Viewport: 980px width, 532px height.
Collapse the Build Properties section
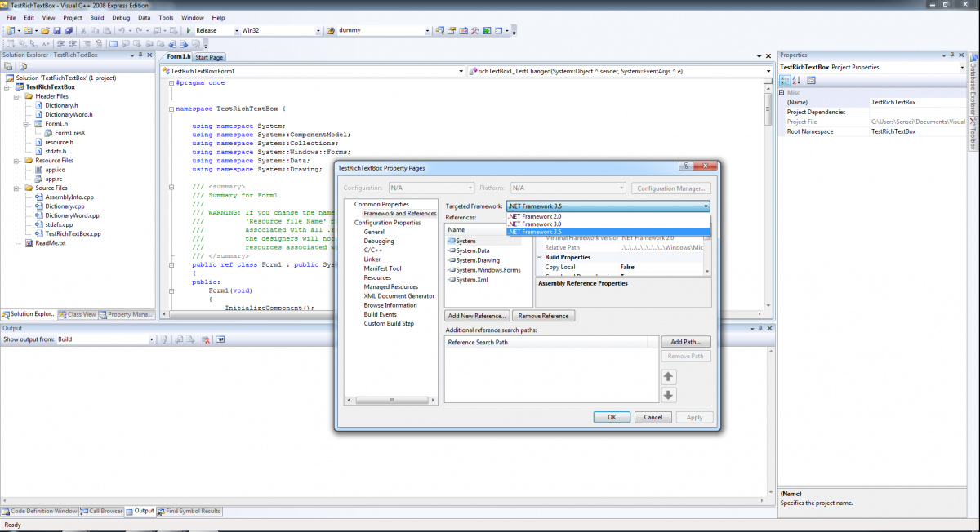click(x=539, y=258)
